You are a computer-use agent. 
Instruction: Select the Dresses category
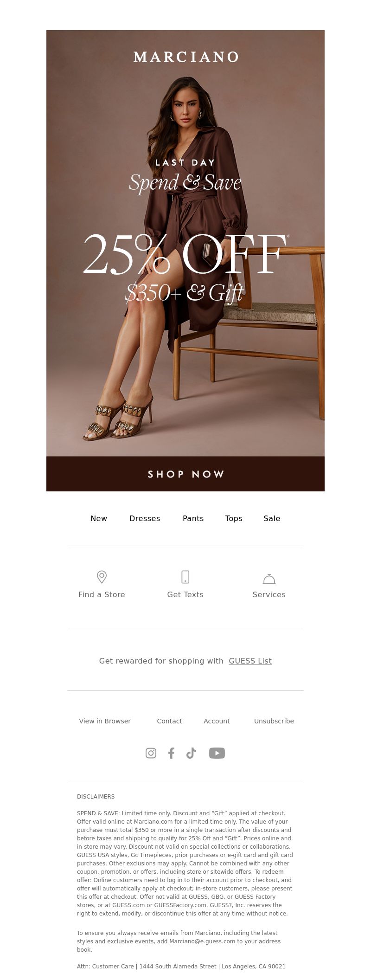tap(145, 518)
